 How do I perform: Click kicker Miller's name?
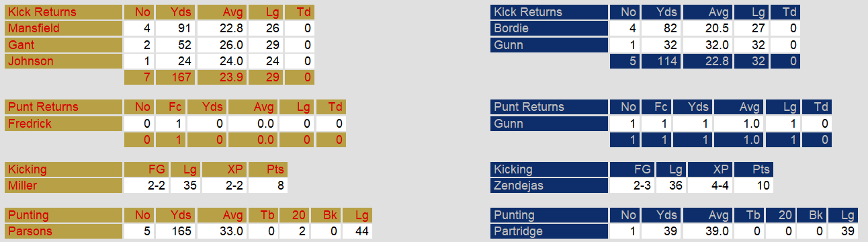(x=22, y=186)
